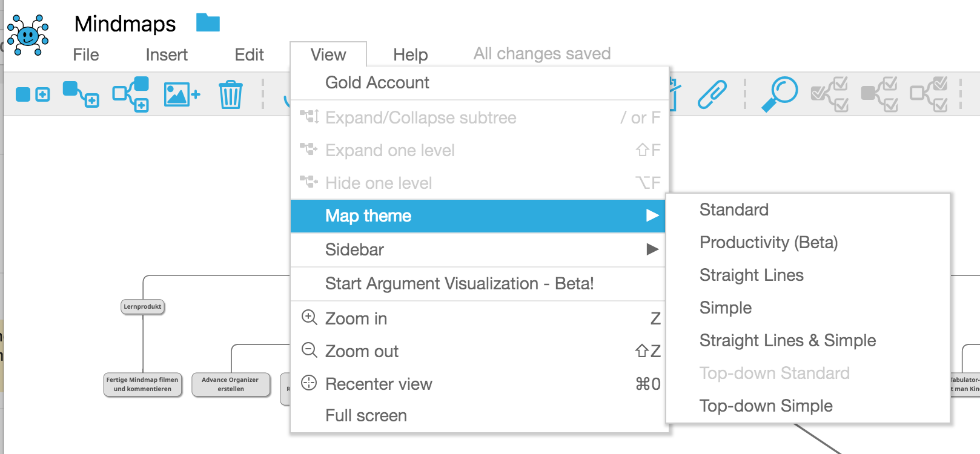Expand the Sidebar submenu arrow
The width and height of the screenshot is (980, 454).
(652, 249)
